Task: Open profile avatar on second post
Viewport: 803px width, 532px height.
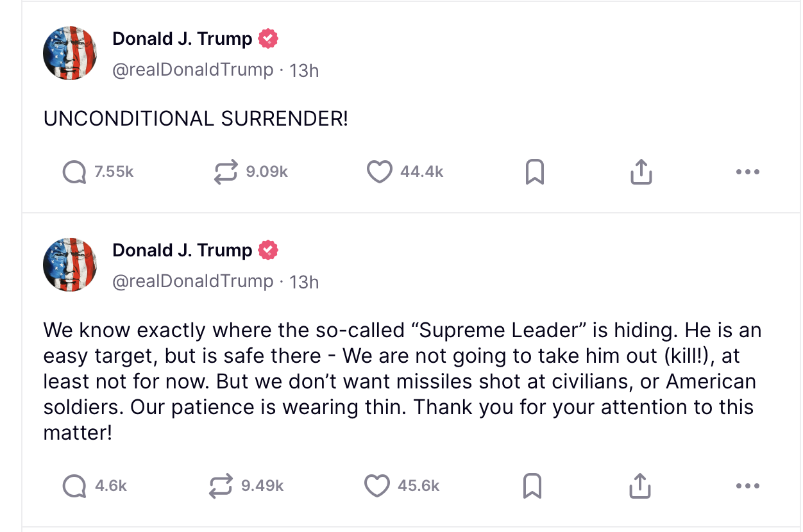Action: [x=70, y=265]
